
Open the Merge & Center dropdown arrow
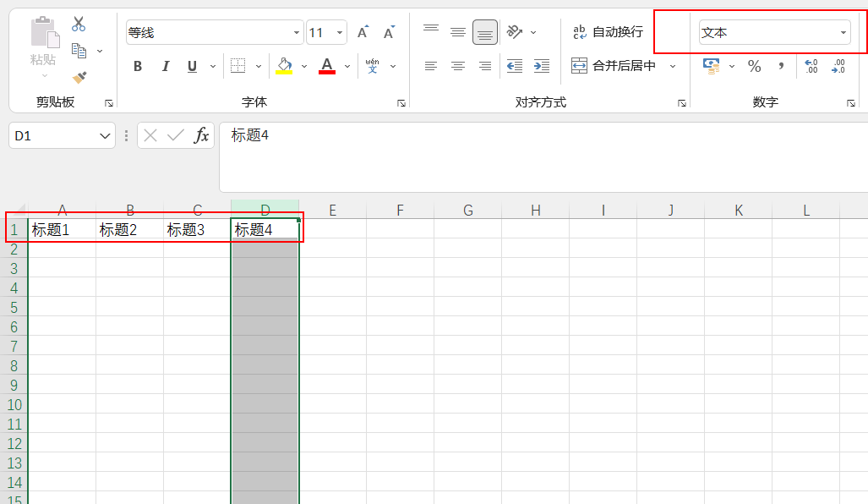(x=673, y=67)
